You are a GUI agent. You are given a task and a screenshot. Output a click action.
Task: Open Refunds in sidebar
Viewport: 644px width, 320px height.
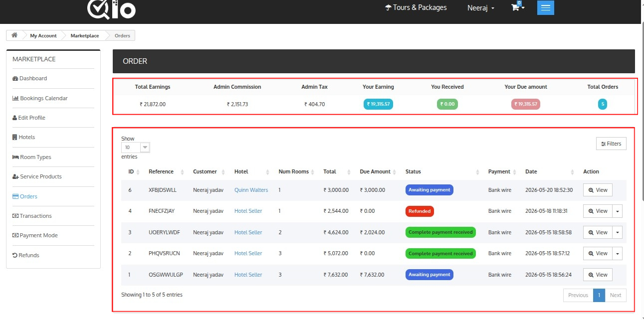point(26,255)
